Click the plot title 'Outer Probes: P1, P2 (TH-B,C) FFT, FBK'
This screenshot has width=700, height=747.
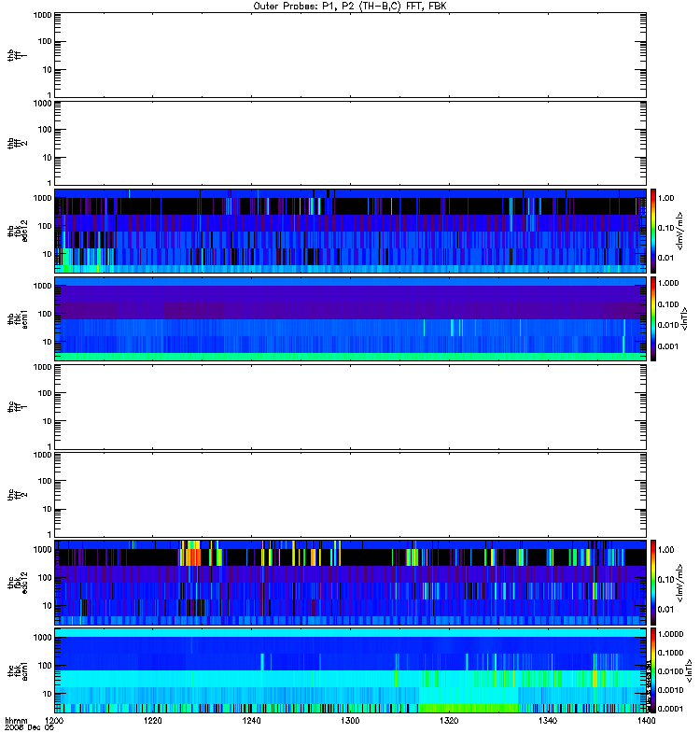[350, 7]
